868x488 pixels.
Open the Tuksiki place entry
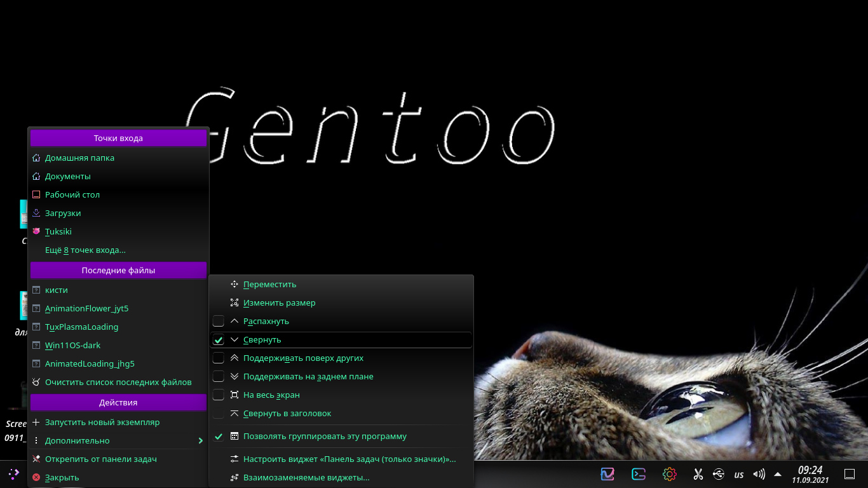(118, 231)
